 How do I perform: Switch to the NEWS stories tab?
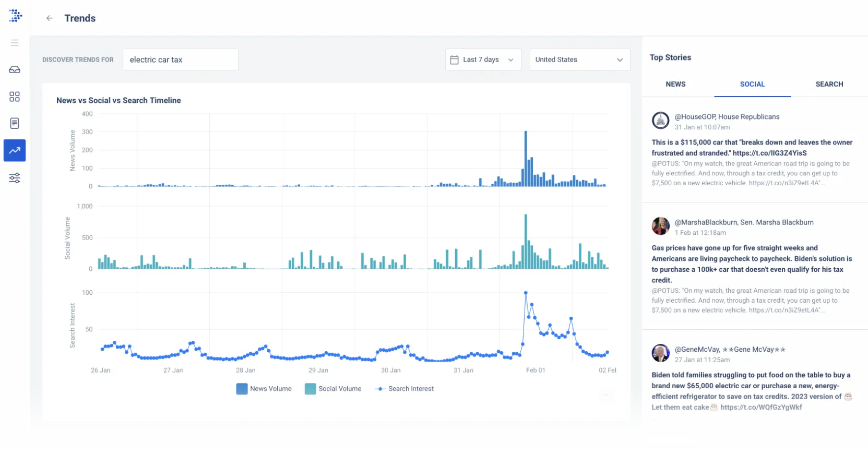675,84
